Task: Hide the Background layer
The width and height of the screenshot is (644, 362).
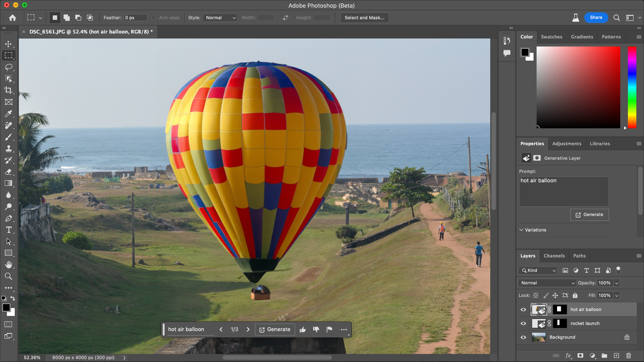Action: [x=523, y=337]
